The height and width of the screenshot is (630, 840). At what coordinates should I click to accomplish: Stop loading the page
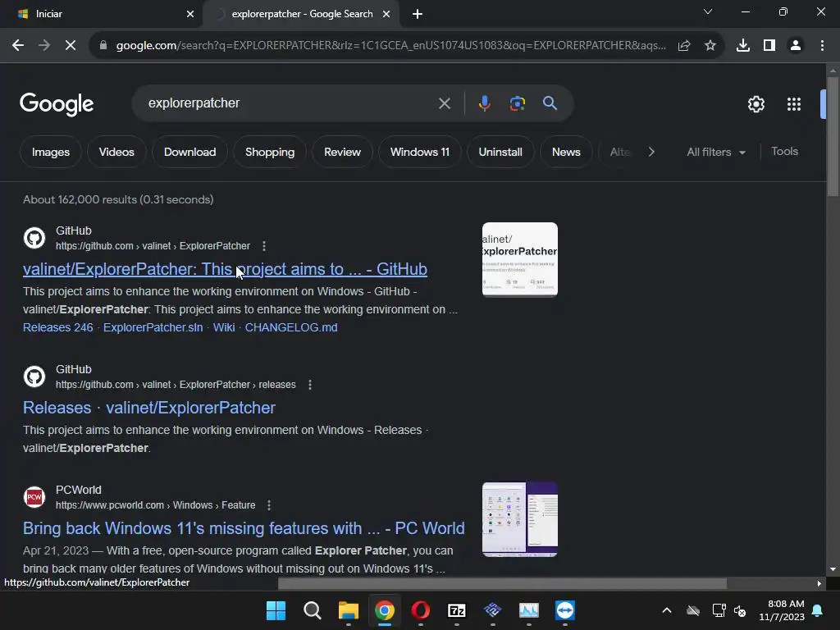(71, 46)
